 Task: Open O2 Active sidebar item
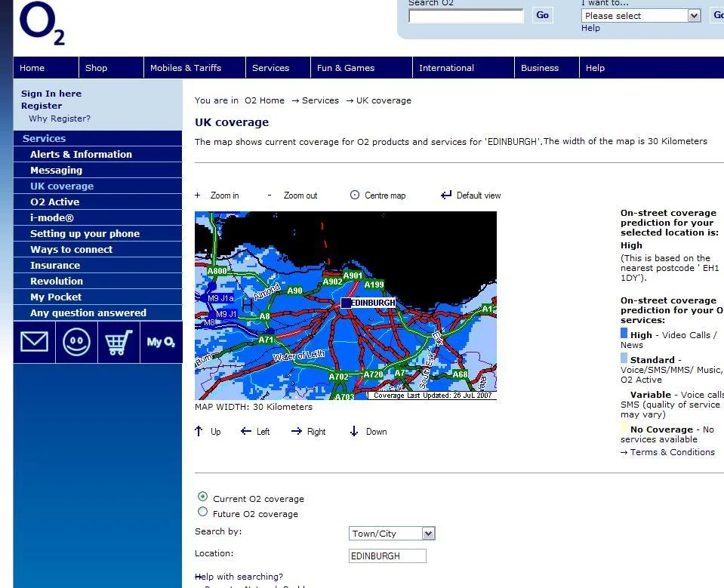click(98, 202)
